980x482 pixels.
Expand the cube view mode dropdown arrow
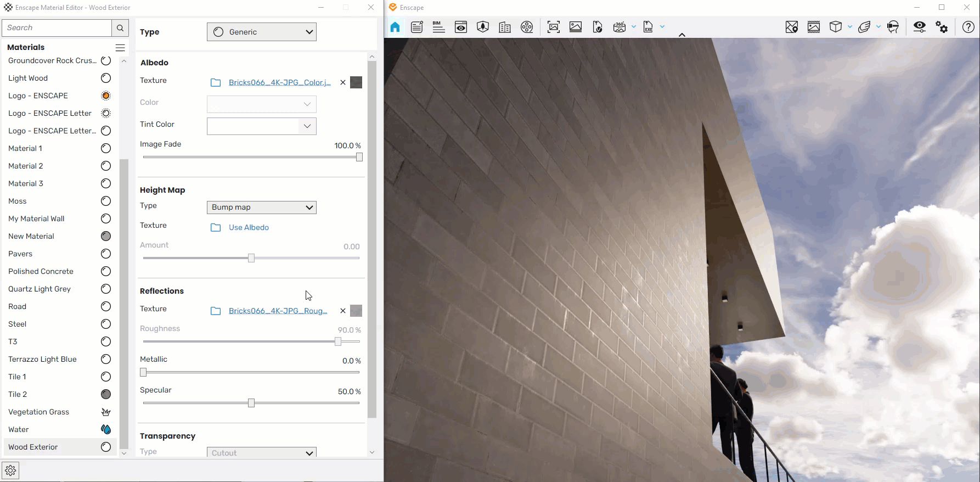click(x=850, y=26)
